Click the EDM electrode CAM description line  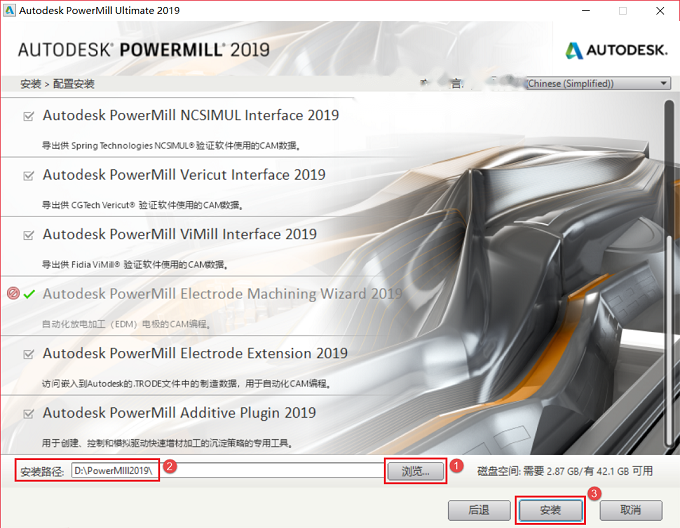tap(126, 324)
